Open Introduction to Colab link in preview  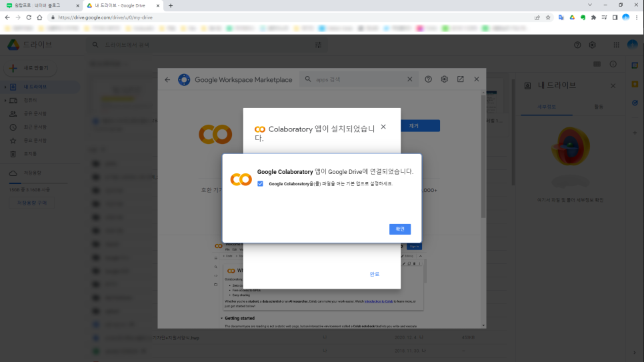[x=379, y=301]
